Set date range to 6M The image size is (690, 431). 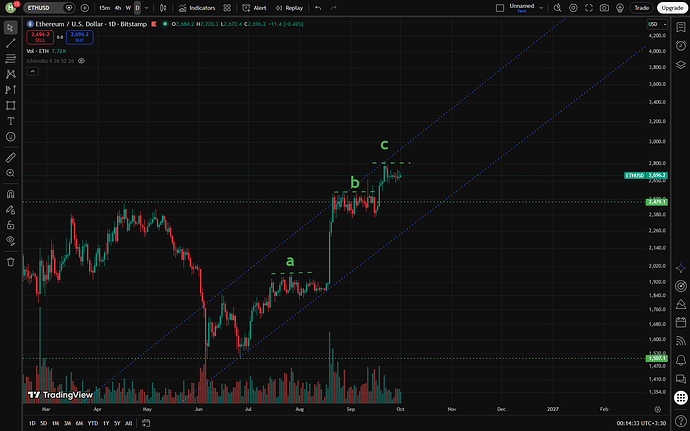click(x=79, y=423)
